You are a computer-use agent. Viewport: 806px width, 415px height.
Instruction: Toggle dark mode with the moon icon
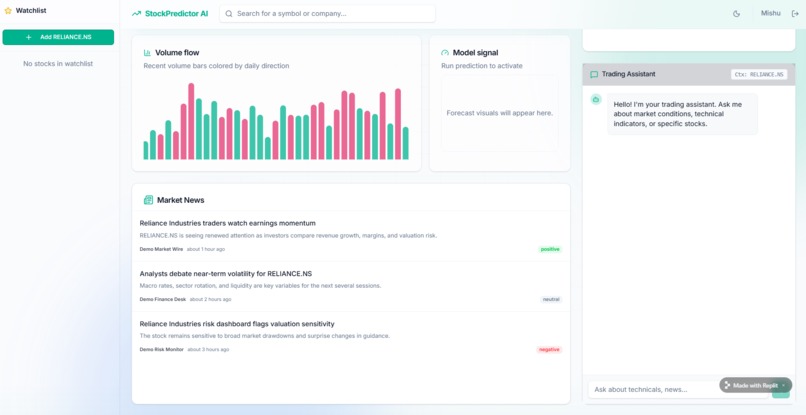(x=736, y=14)
